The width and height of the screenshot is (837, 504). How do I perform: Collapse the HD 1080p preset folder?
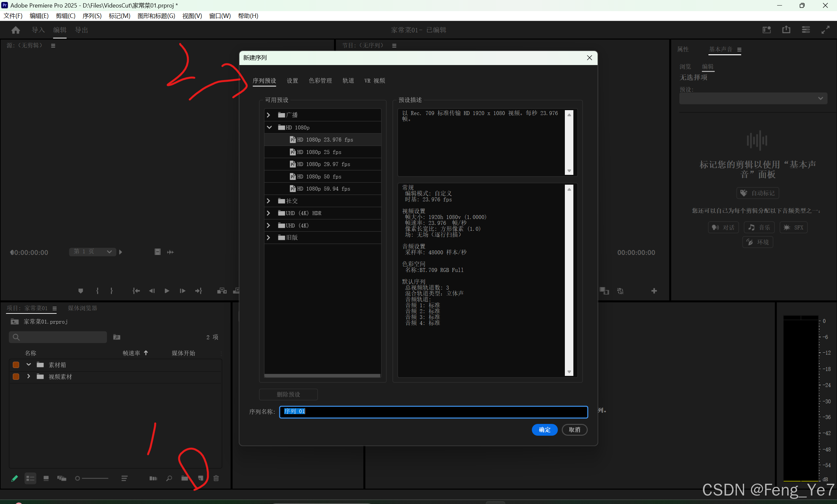(x=269, y=127)
